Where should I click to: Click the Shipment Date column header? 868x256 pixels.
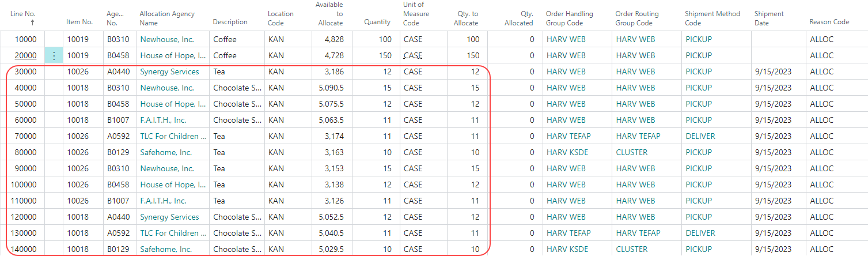coord(769,18)
